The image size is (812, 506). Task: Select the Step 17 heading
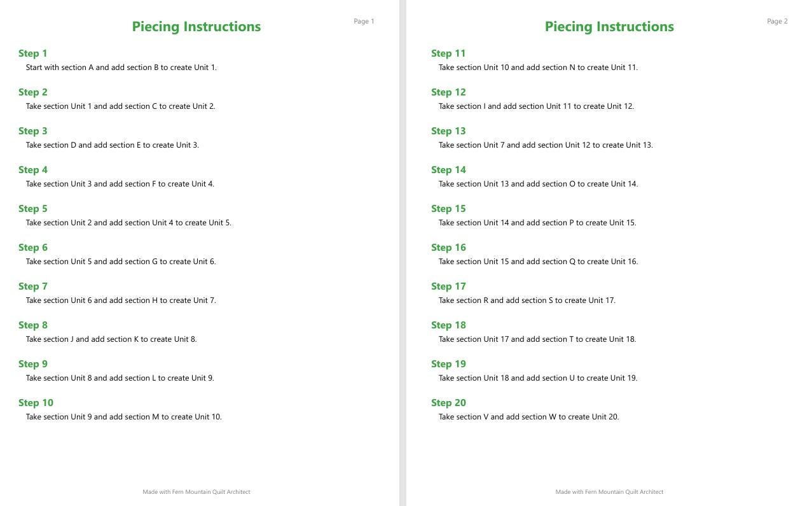[x=448, y=286]
